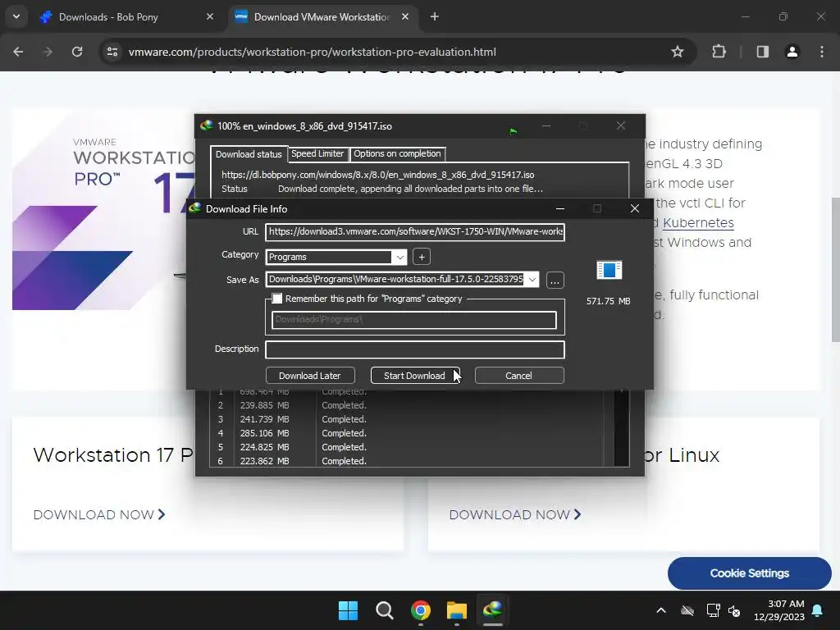Open the Windows Start menu

coord(348,610)
